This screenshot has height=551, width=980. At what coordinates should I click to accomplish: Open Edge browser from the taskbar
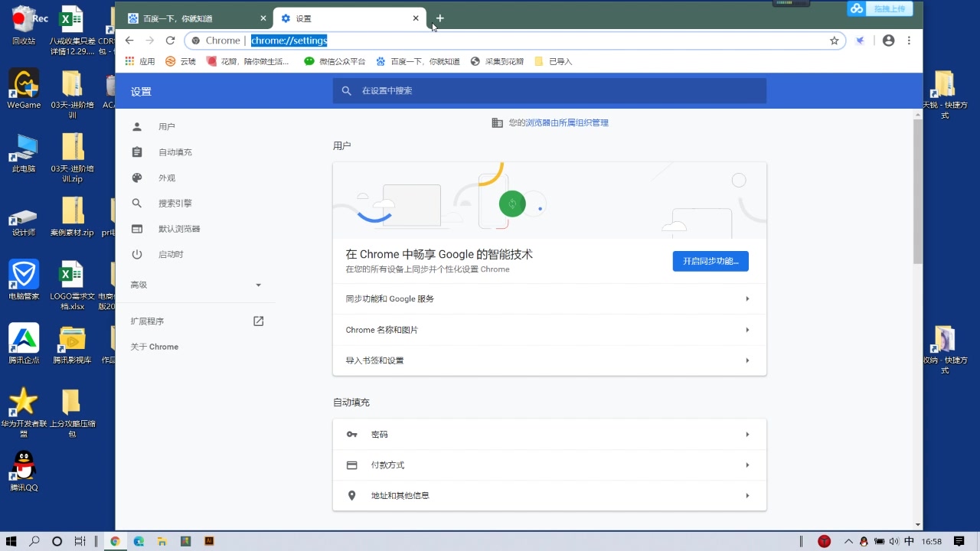coord(139,541)
